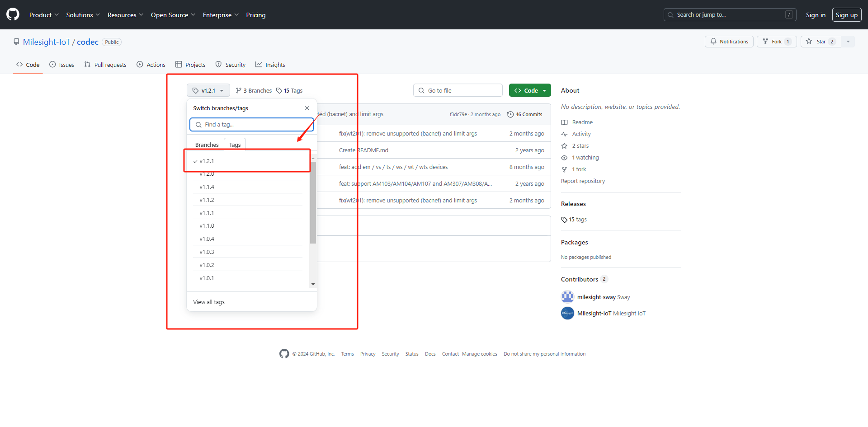Image resolution: width=868 pixels, height=427 pixels.
Task: Select tag v1.0.4
Action: 248,239
